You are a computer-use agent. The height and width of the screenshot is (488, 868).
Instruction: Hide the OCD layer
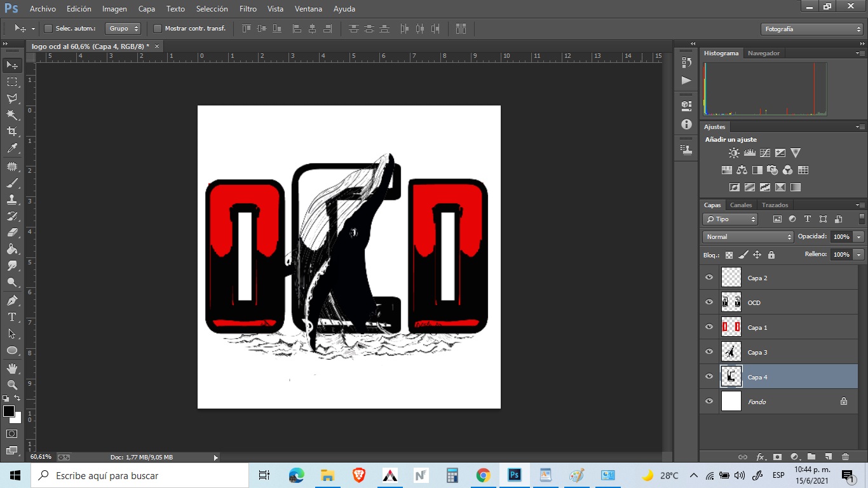click(x=709, y=302)
